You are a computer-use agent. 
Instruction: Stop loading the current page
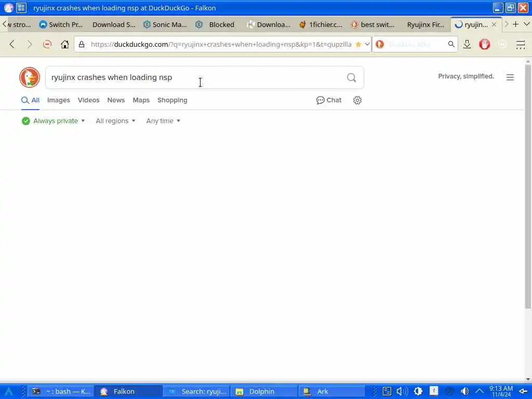47,44
